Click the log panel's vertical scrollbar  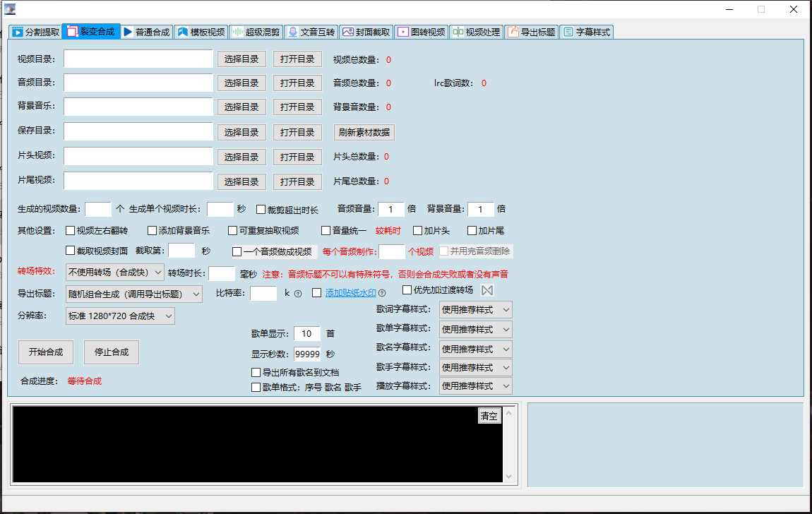pos(510,443)
